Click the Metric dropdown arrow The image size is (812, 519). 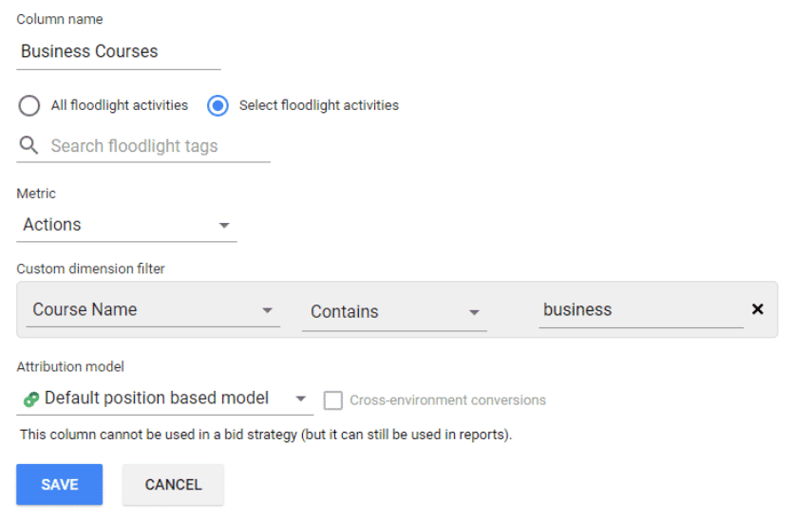click(224, 226)
